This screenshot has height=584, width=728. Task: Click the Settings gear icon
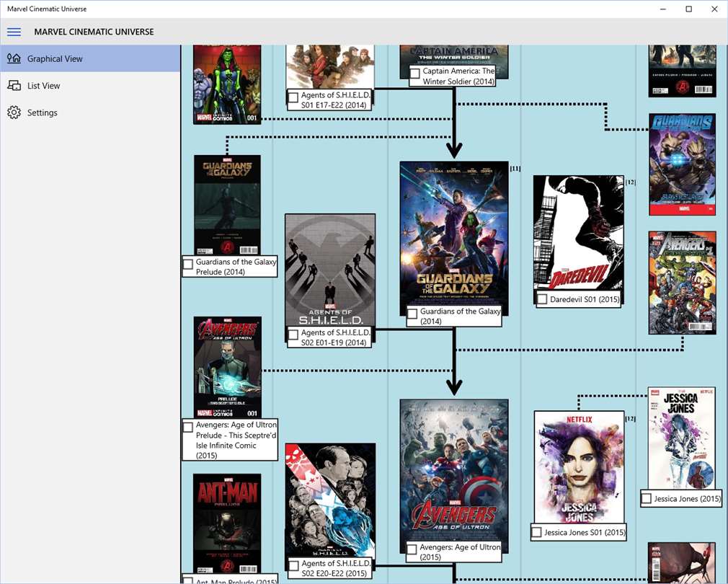pos(14,112)
